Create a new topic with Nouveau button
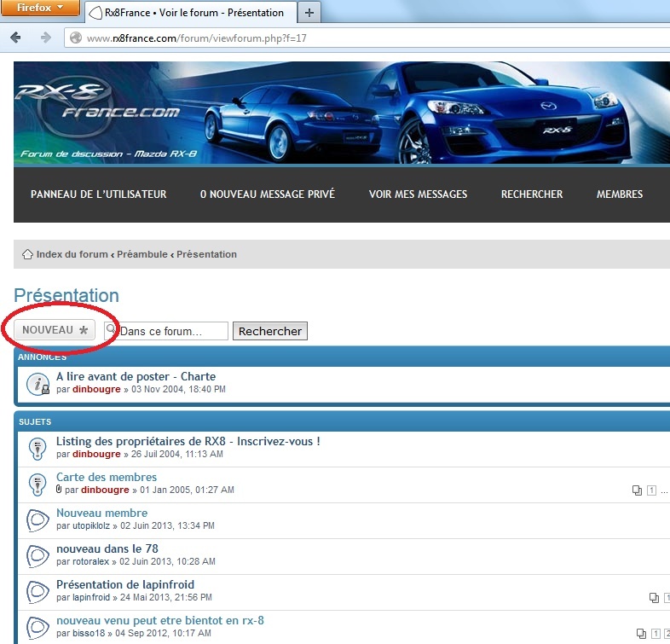This screenshot has height=644, width=670. click(x=55, y=330)
